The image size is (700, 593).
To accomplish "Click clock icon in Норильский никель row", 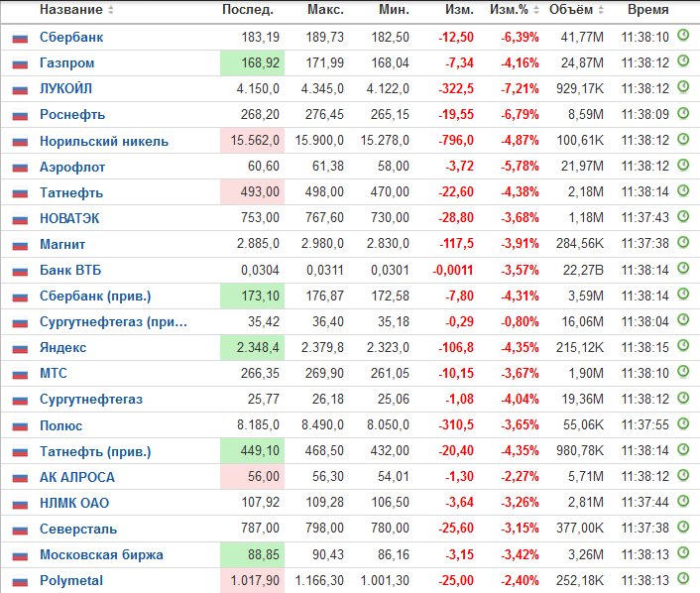I will (x=683, y=139).
